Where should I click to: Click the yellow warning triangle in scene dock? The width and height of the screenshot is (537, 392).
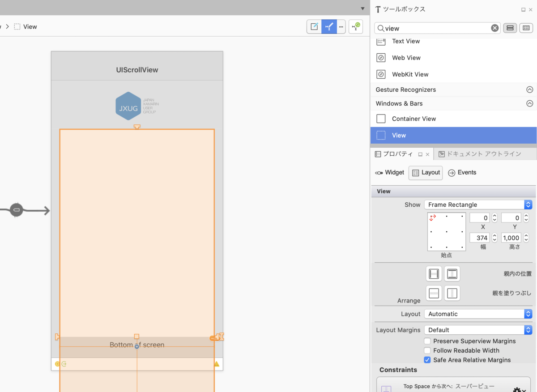click(217, 364)
